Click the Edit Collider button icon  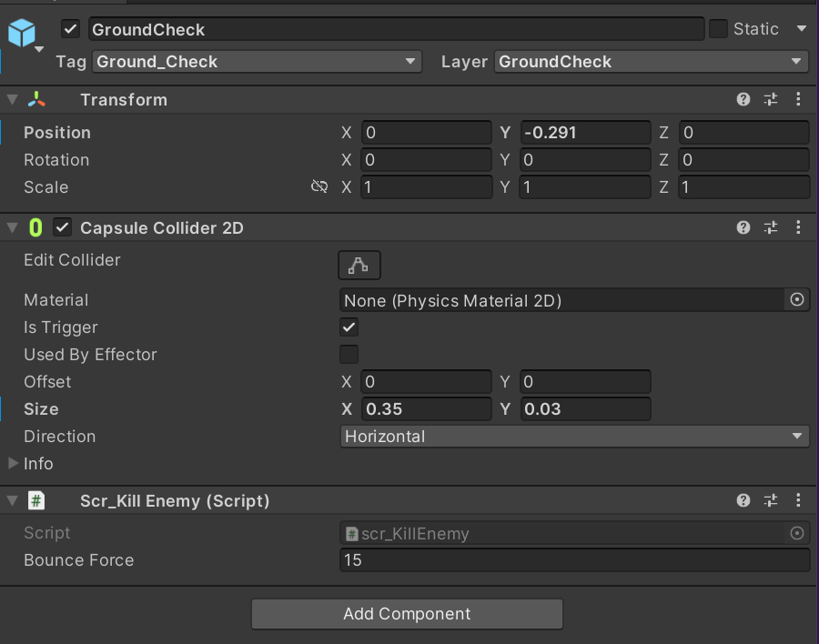point(359,266)
